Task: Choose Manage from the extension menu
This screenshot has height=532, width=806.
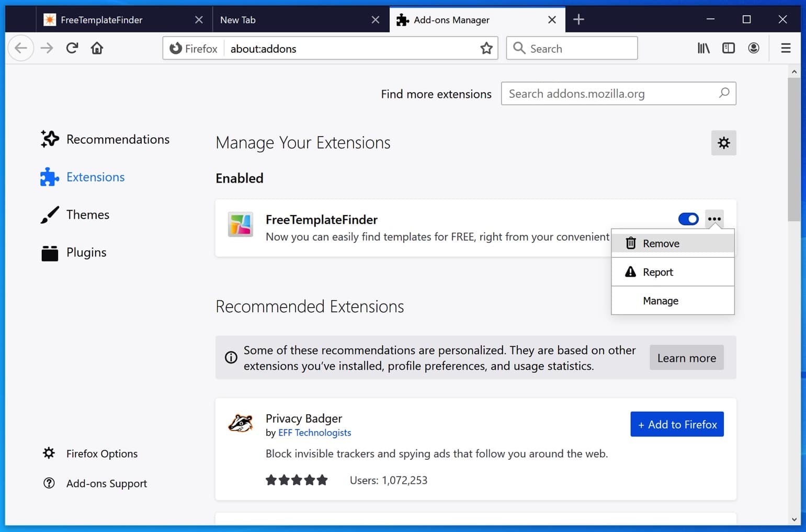Action: pos(673,301)
